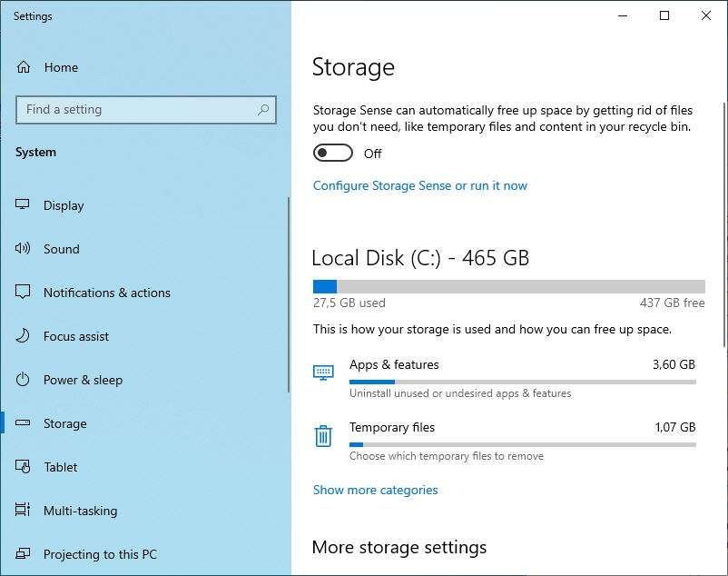Click the Local Disk C: usage bar

pyautogui.click(x=508, y=286)
